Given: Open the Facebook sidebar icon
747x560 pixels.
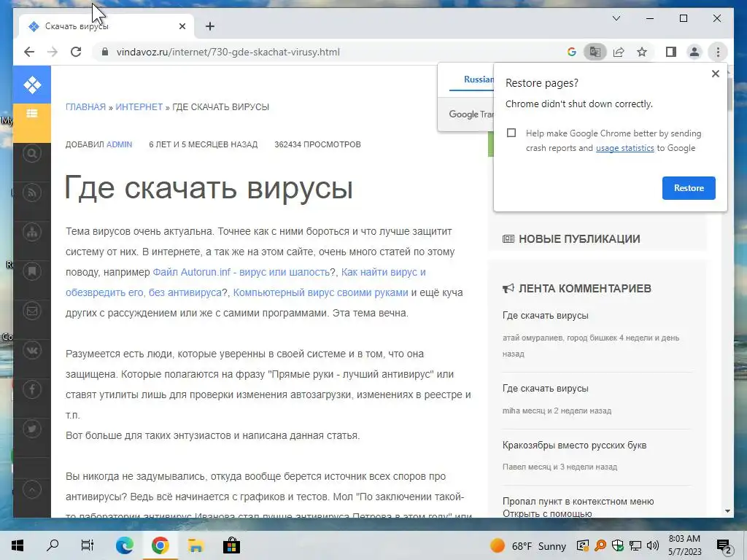Looking at the screenshot, I should [32, 390].
